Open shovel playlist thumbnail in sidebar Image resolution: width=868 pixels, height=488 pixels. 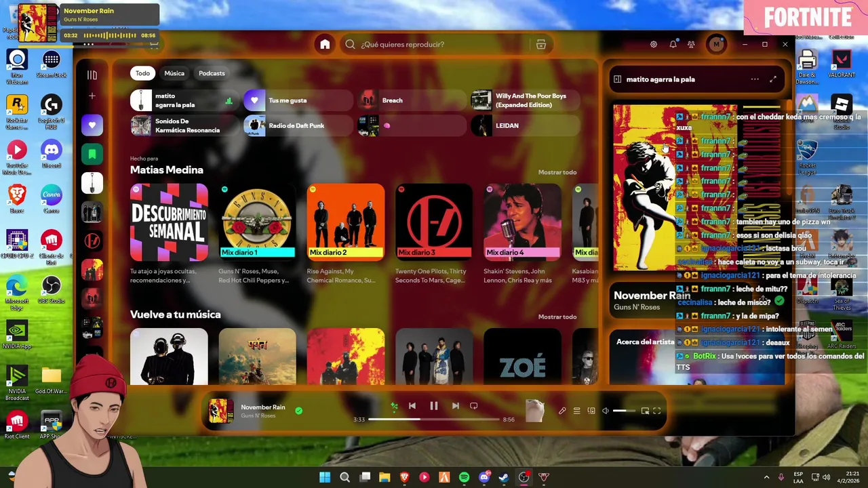coord(92,183)
